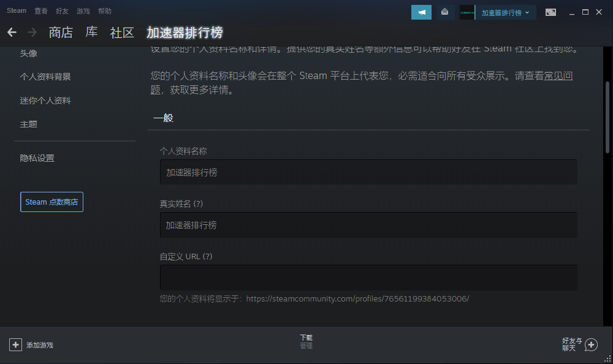Go to the 商店 tab
613x364 pixels.
coord(61,32)
